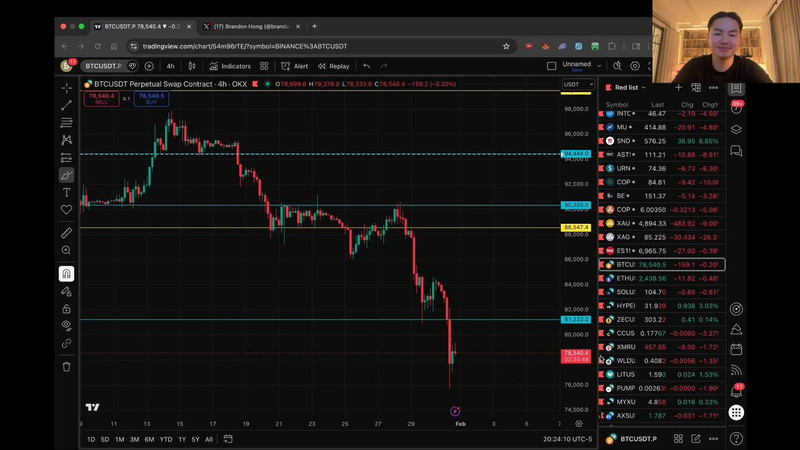This screenshot has width=800, height=450.
Task: Toggle lock all drawing tools
Action: click(x=67, y=308)
